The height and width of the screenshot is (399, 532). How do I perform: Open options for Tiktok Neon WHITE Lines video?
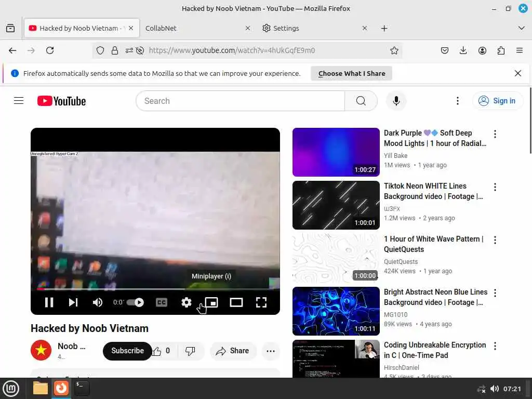pos(495,187)
